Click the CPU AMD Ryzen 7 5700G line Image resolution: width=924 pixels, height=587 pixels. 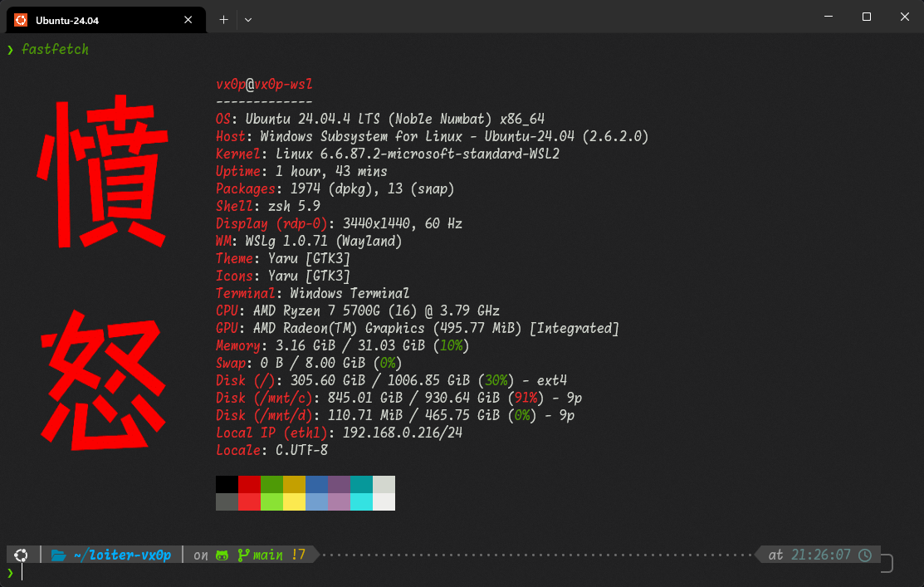[358, 311]
